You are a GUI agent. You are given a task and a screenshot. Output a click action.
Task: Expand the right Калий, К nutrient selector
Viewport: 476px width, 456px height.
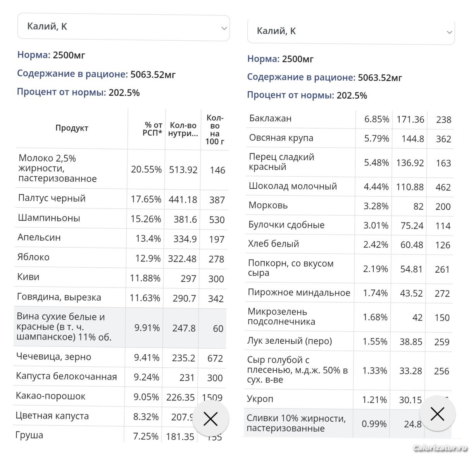tap(351, 31)
